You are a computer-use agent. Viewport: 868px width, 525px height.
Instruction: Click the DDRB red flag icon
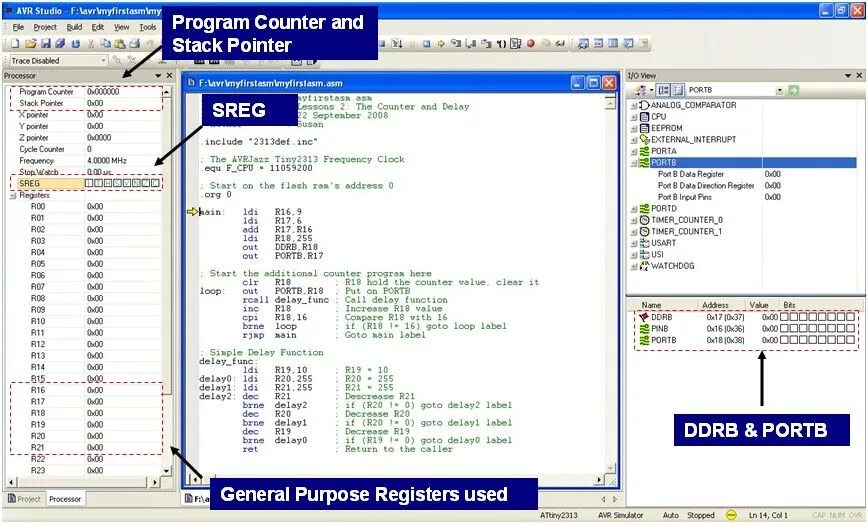(644, 317)
